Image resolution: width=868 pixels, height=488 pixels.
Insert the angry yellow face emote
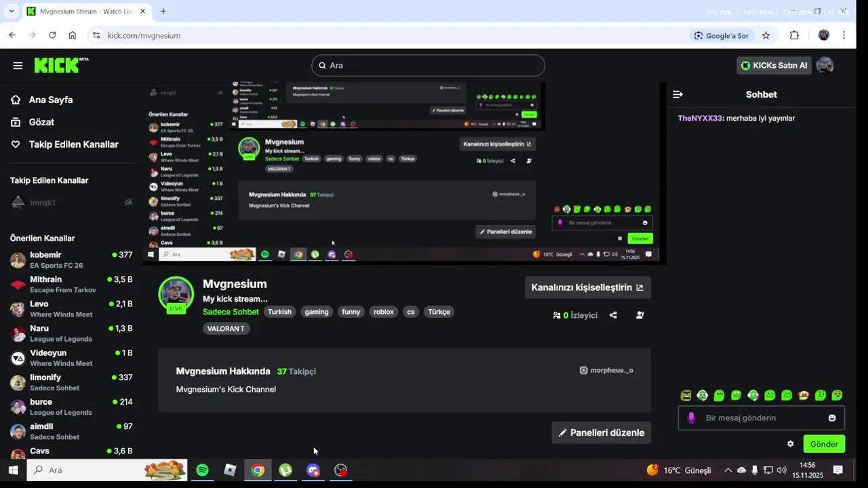686,395
